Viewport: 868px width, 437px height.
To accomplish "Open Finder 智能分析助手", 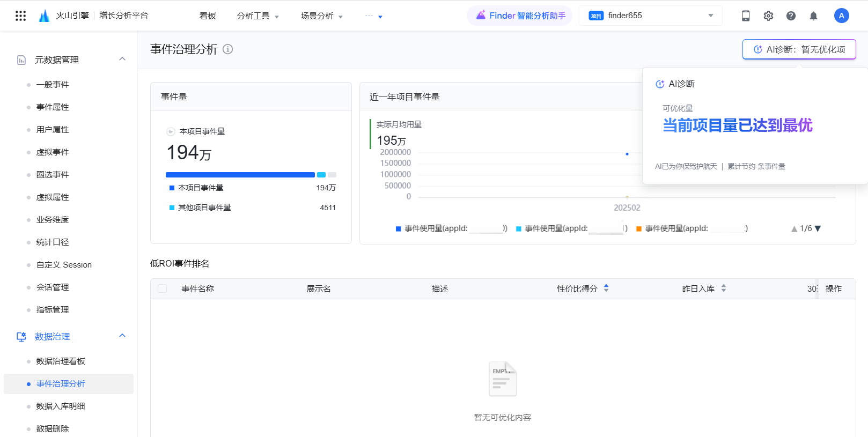I will [x=520, y=16].
